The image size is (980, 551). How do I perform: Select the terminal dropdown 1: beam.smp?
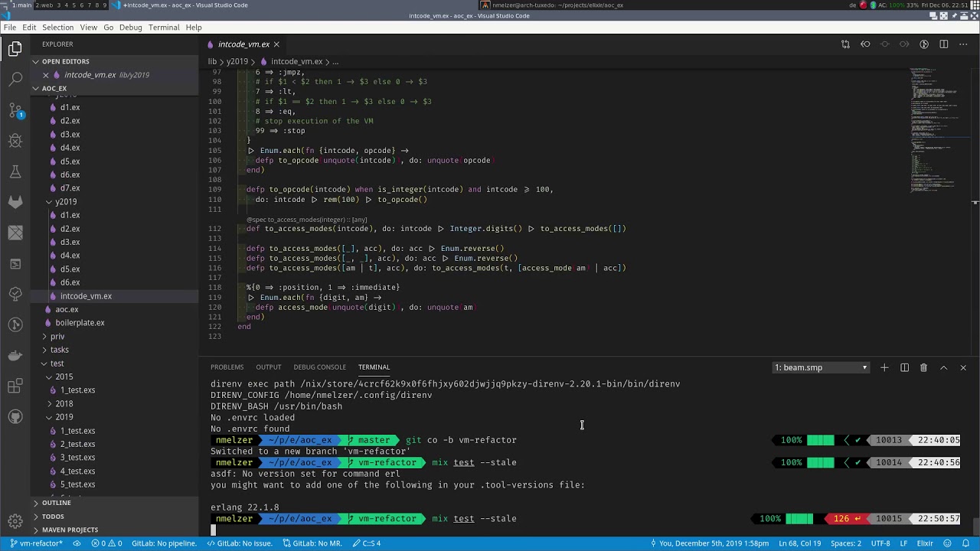[x=821, y=367]
